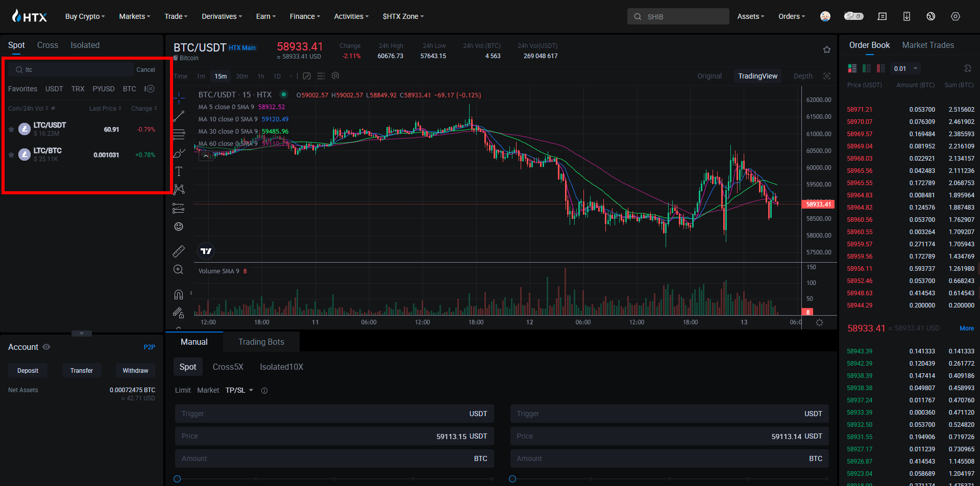The height and width of the screenshot is (486, 980).
Task: Show bids-only order book view
Action: (x=867, y=68)
